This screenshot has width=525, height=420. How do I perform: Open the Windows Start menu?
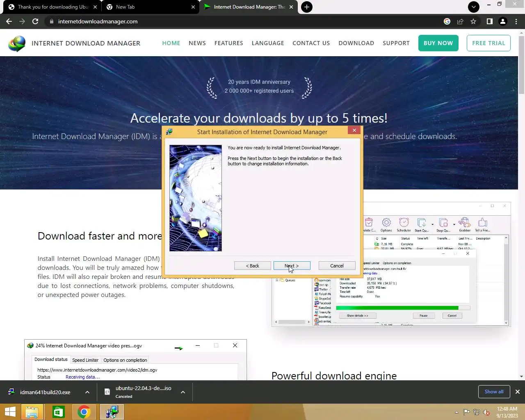click(10, 412)
